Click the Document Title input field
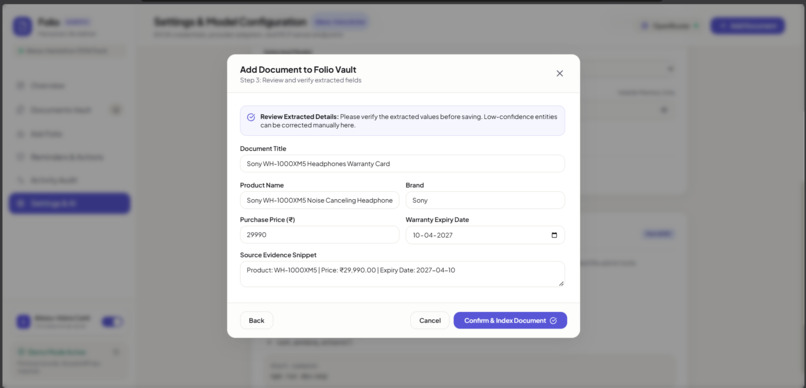 click(402, 164)
